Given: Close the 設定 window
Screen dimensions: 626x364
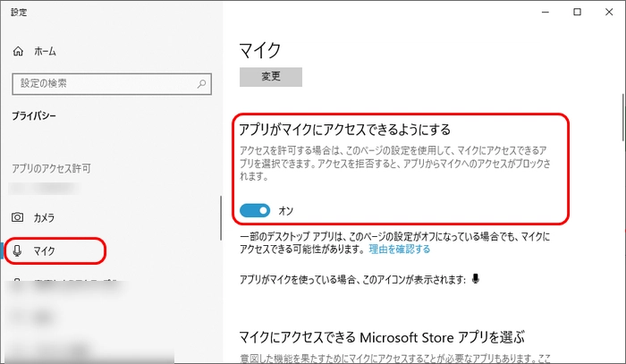Looking at the screenshot, I should (x=609, y=12).
